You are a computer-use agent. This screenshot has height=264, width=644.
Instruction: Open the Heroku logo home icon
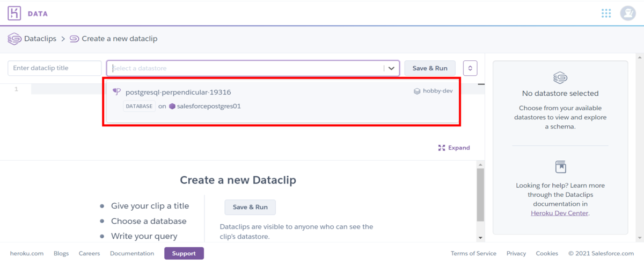14,13
